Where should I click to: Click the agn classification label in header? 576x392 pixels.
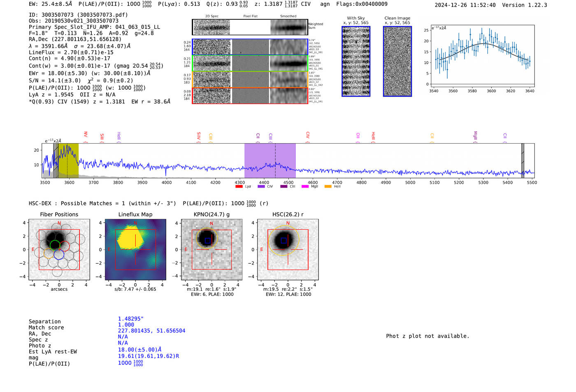[325, 4]
